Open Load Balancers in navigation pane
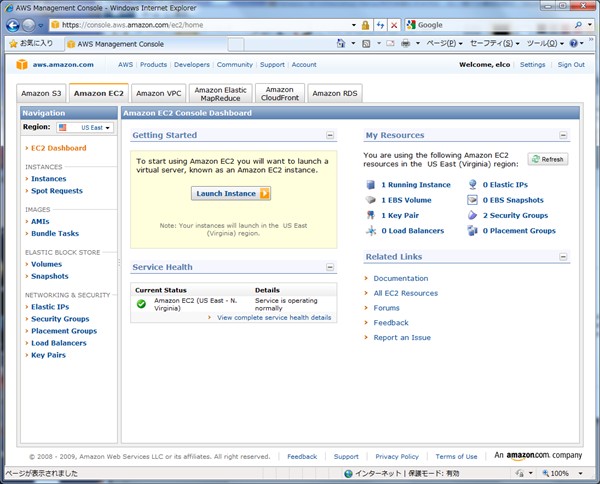The image size is (600, 484). (59, 343)
